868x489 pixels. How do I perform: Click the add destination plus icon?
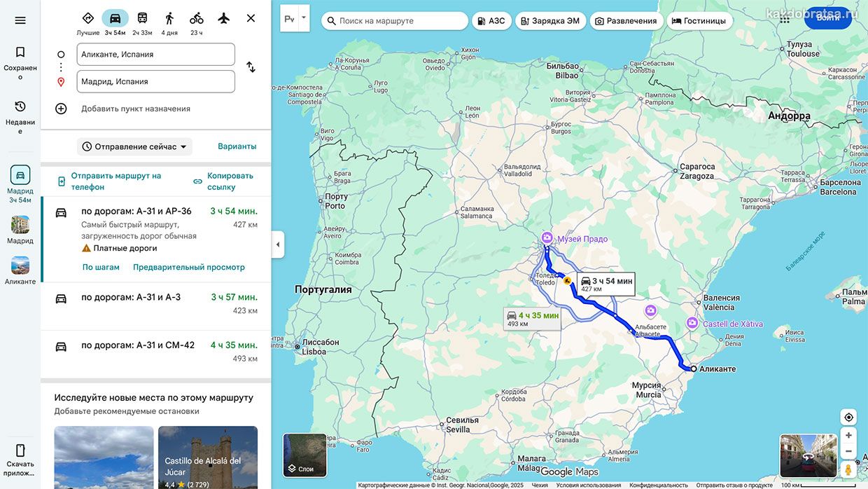(x=61, y=109)
